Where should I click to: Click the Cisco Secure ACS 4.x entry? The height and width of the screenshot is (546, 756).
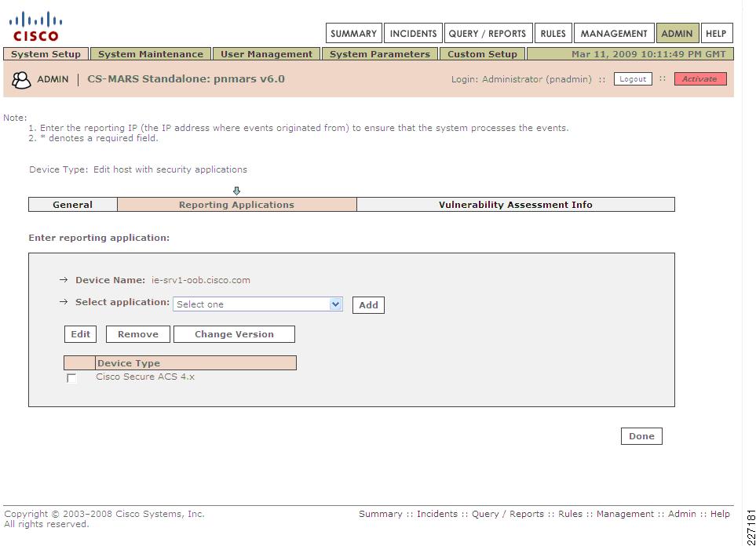click(145, 377)
